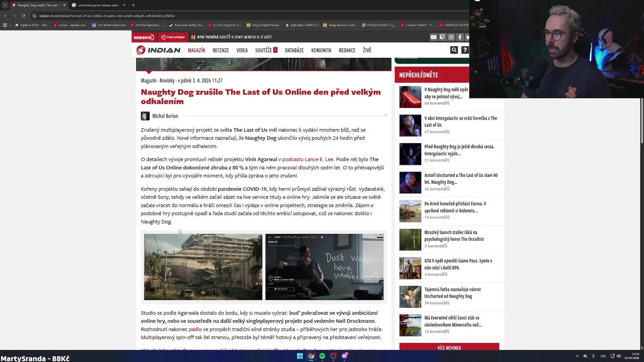644x362 pixels.
Task: Open the Kalendář GAMES.CZ bookmark
Action: tap(302, 25)
